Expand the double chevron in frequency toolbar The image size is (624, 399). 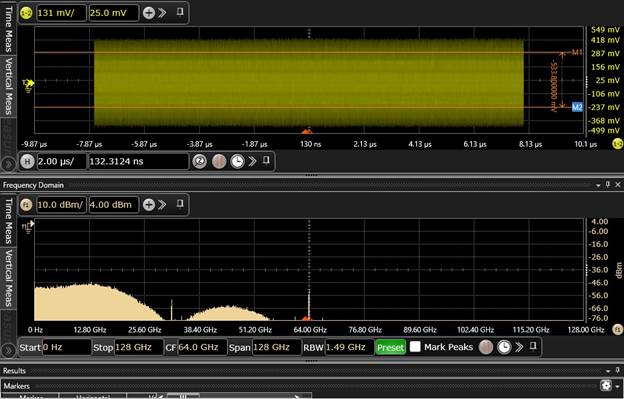pyautogui.click(x=519, y=347)
